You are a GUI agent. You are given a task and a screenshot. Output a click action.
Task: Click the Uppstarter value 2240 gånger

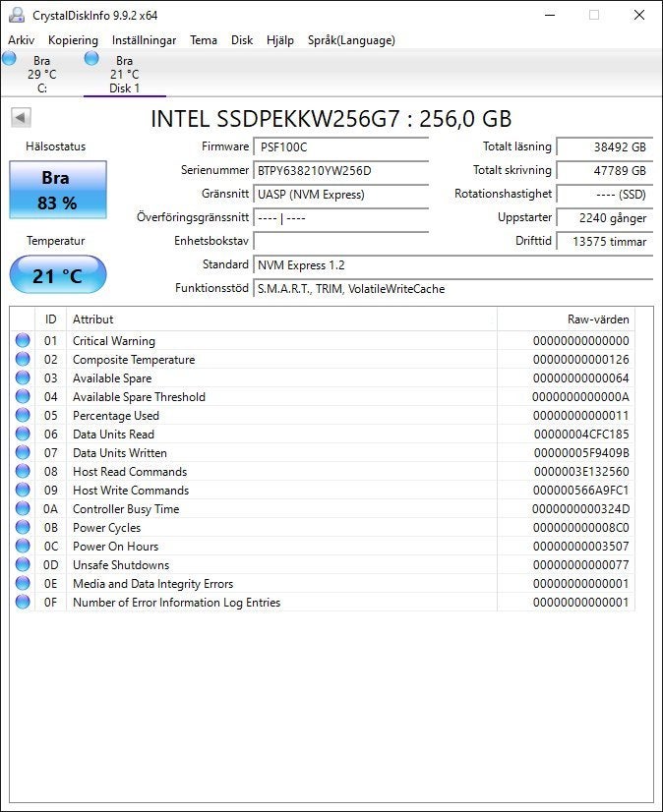point(604,218)
